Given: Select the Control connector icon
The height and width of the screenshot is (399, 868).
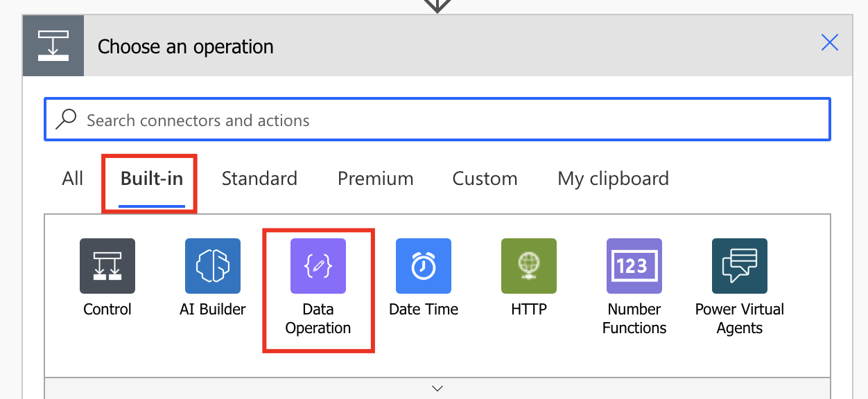Looking at the screenshot, I should pyautogui.click(x=107, y=266).
